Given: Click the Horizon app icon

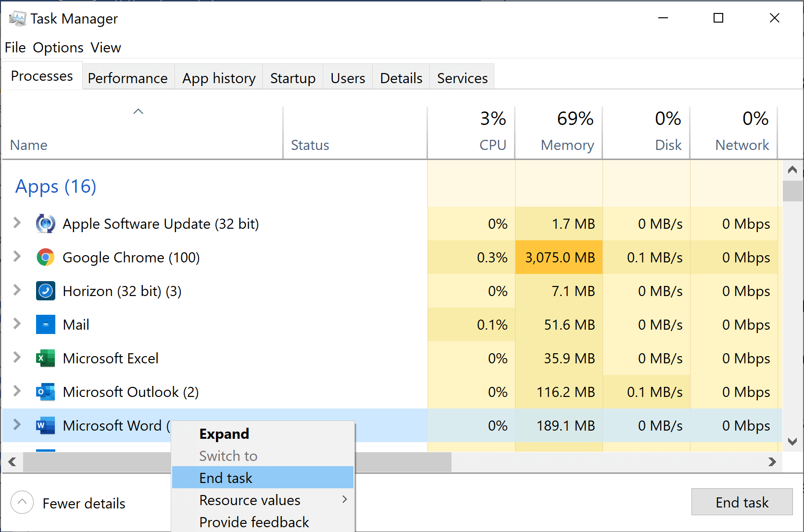Looking at the screenshot, I should pos(45,291).
